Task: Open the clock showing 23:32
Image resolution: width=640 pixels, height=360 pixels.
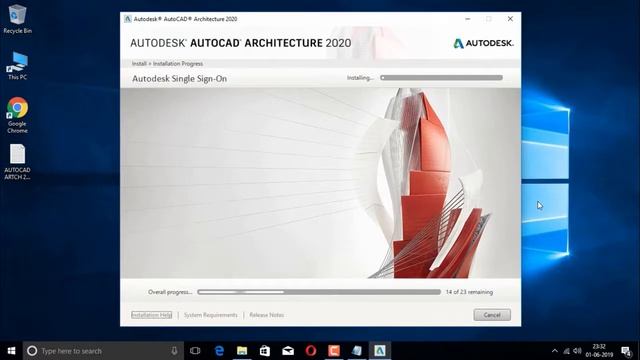Action: point(599,351)
